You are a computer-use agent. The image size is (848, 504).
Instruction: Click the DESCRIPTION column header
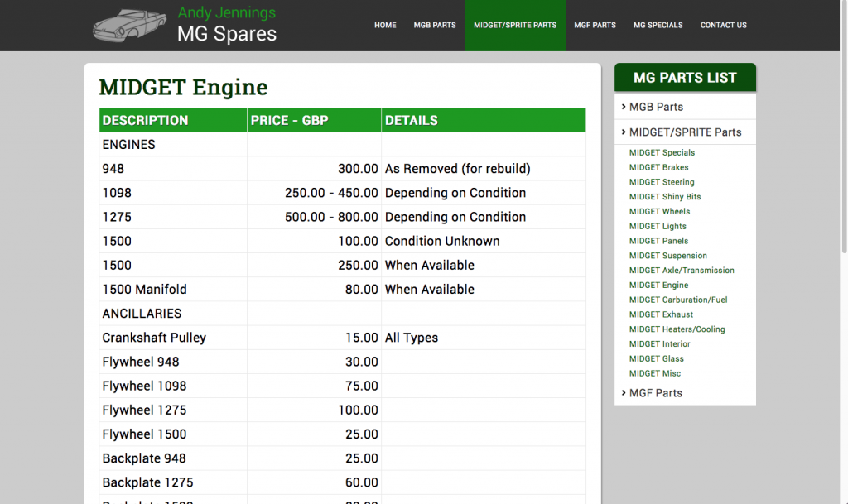pos(173,120)
